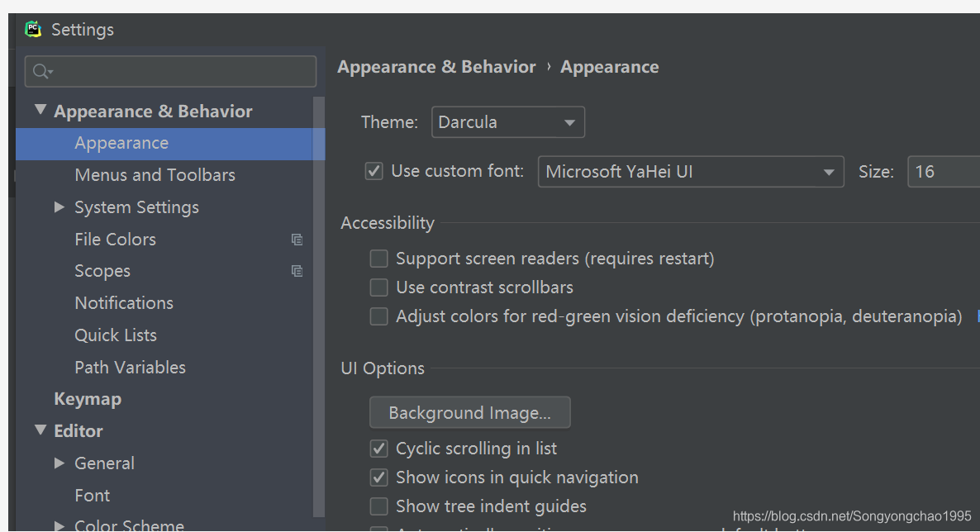Click the Background Image... button
This screenshot has width=980, height=532.
tap(469, 413)
